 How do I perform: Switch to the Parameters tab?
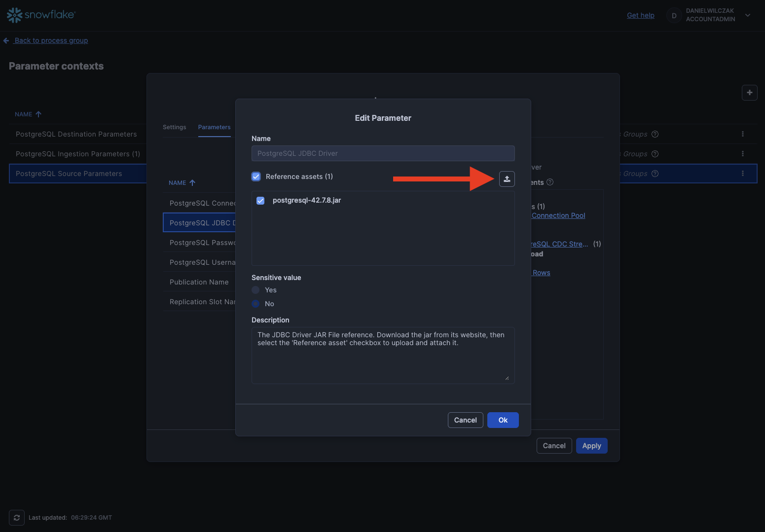coord(214,127)
